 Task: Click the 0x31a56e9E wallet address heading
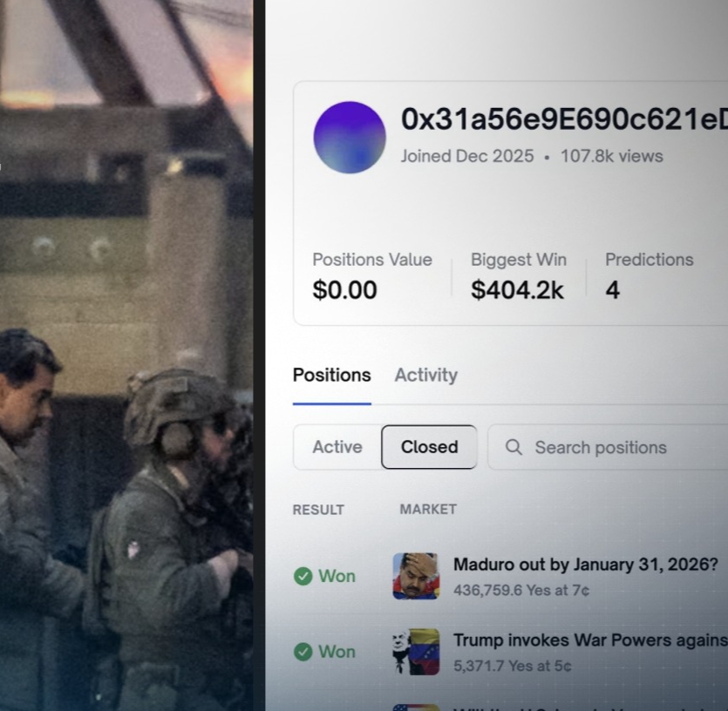(563, 119)
